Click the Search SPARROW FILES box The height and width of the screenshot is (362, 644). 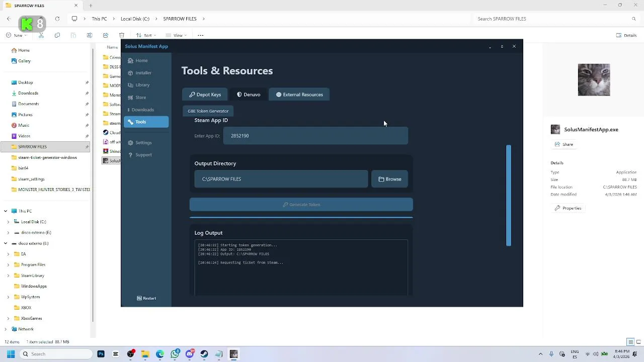[x=556, y=19]
